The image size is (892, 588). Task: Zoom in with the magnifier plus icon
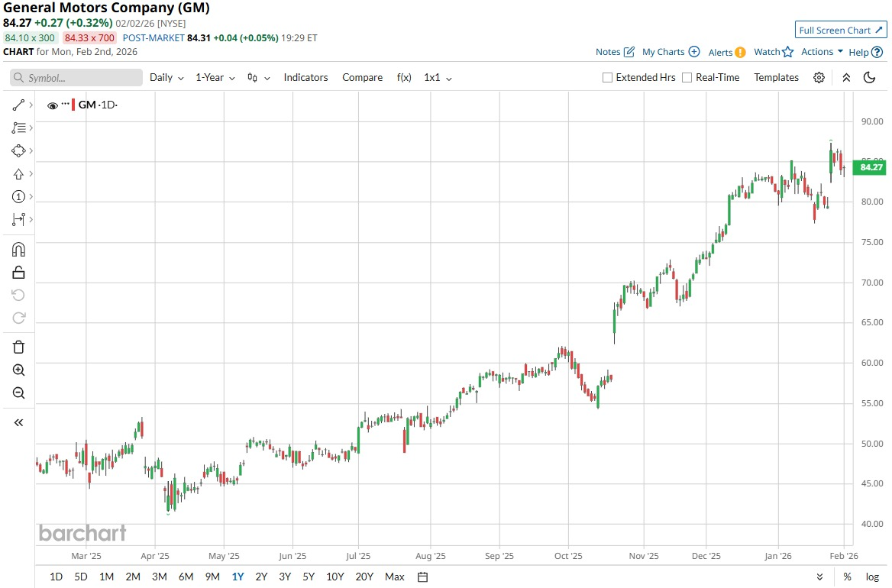click(19, 370)
